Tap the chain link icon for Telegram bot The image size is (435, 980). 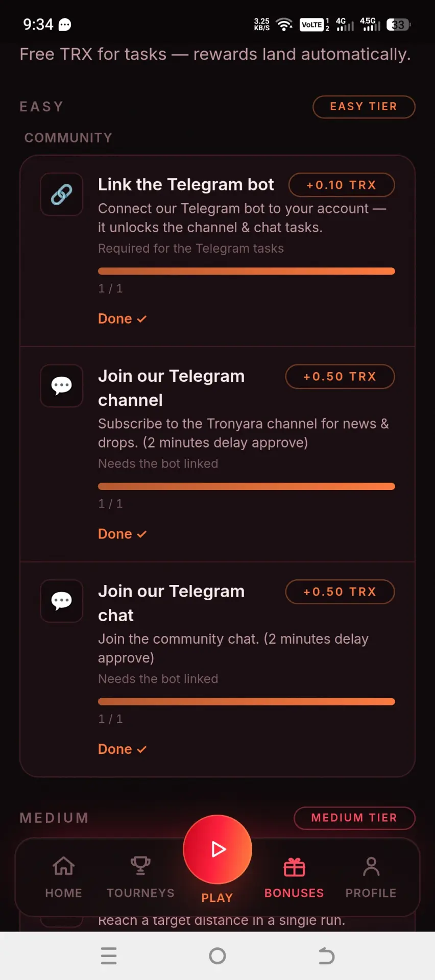coord(62,194)
